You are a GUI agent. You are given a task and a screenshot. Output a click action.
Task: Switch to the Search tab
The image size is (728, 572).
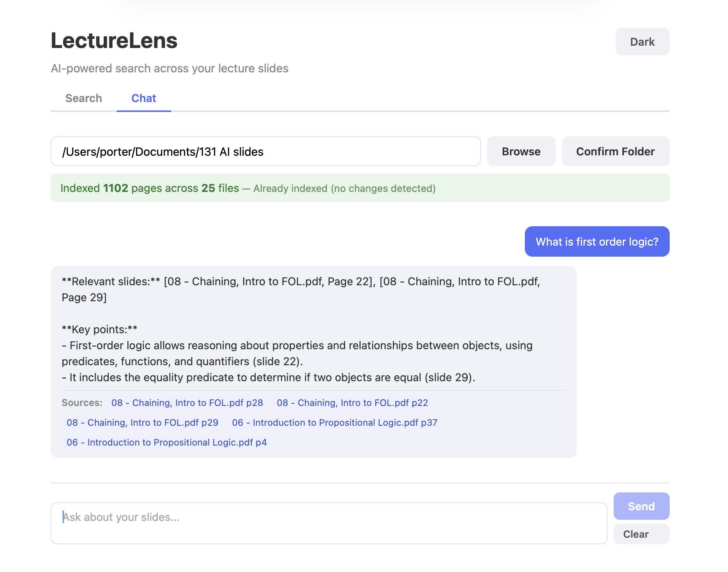83,98
